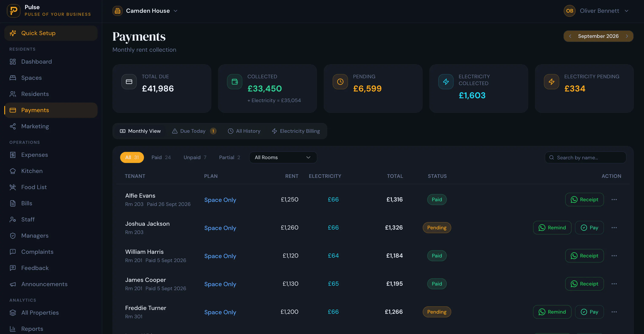The width and height of the screenshot is (644, 334).
Task: Open more options for Alfie Evans
Action: [x=614, y=200]
